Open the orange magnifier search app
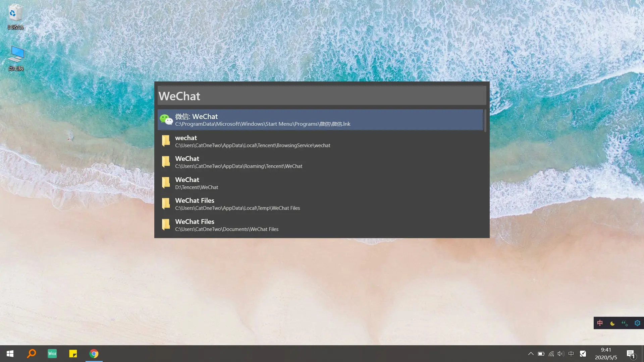This screenshot has width=644, height=362. (32, 354)
